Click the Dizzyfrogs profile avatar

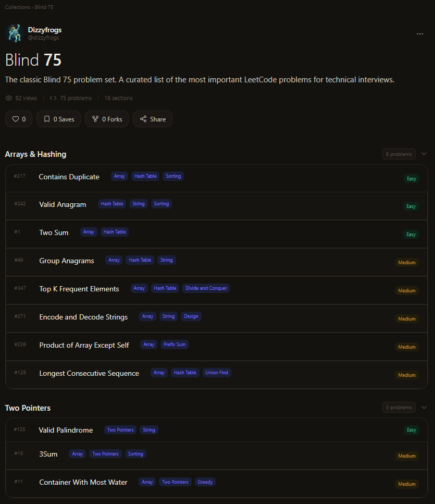pos(14,33)
